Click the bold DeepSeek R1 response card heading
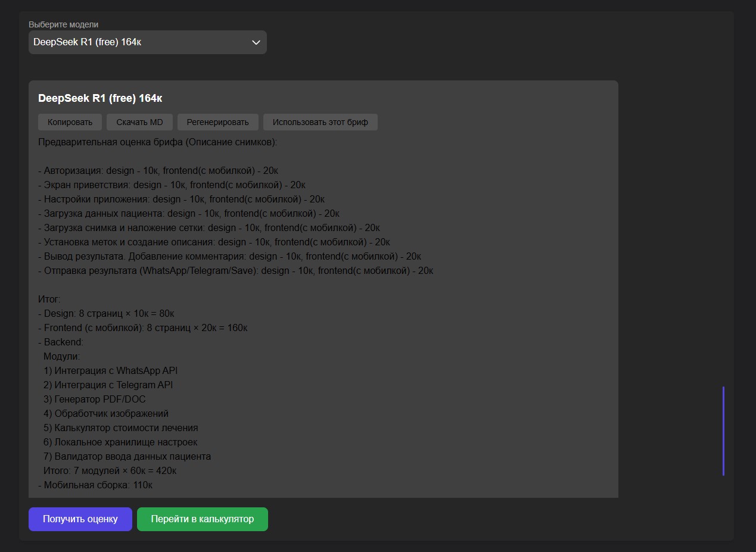756x552 pixels. 100,98
